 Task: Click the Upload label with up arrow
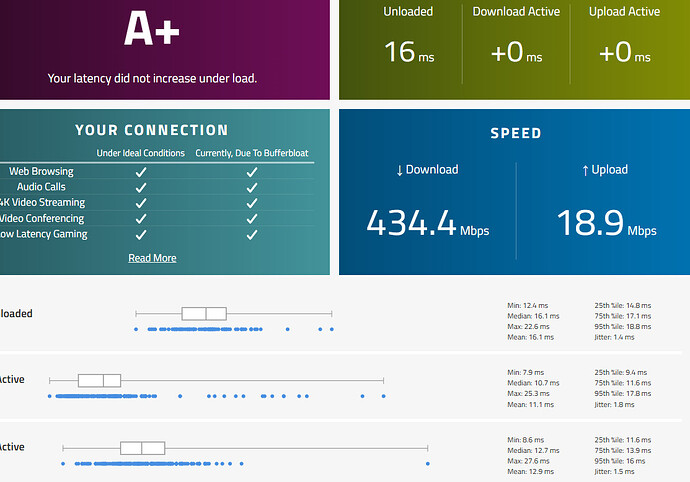point(605,170)
